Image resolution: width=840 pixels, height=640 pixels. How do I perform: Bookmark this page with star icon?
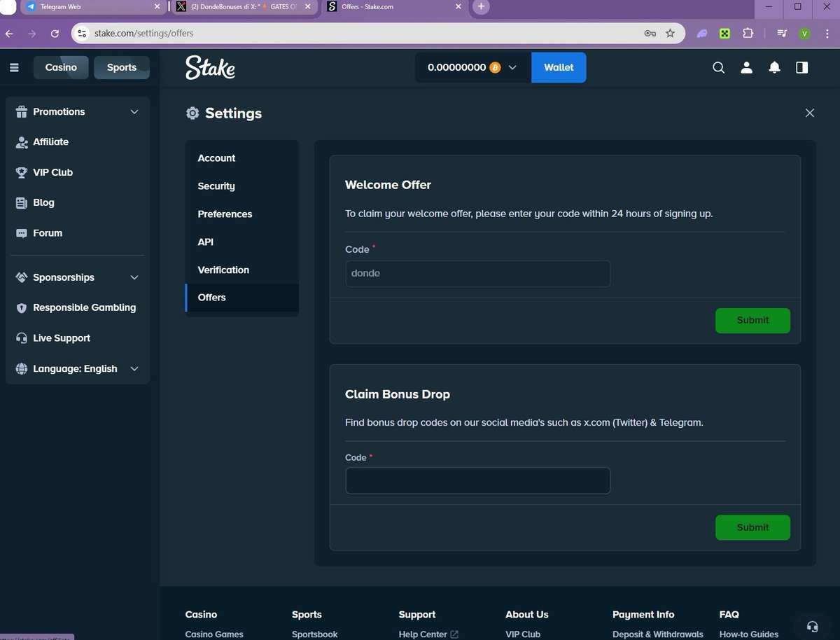670,33
